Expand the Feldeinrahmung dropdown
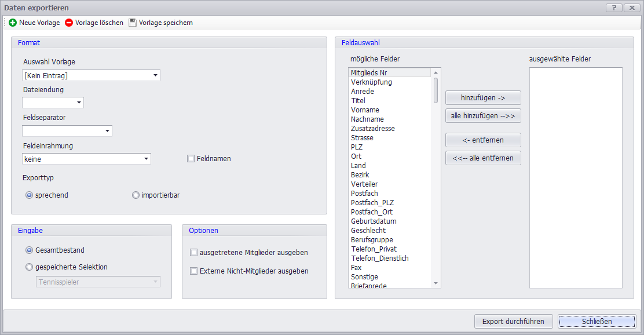This screenshot has width=644, height=335. click(146, 159)
